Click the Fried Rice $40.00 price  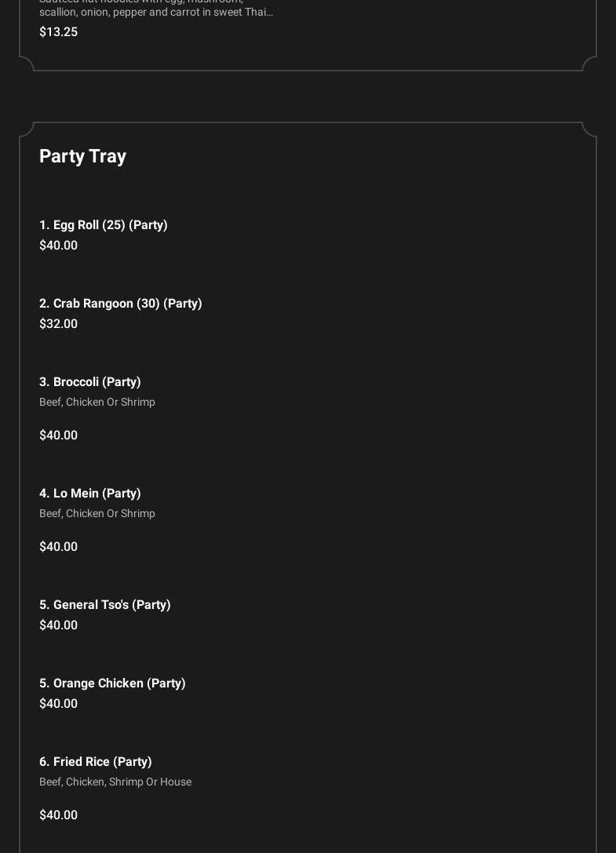pos(58,815)
